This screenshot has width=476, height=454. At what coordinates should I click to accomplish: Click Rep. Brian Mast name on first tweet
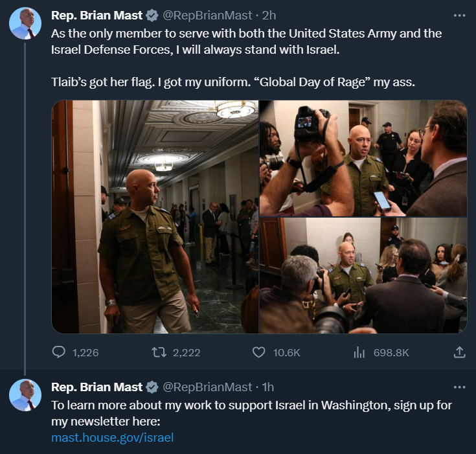96,14
